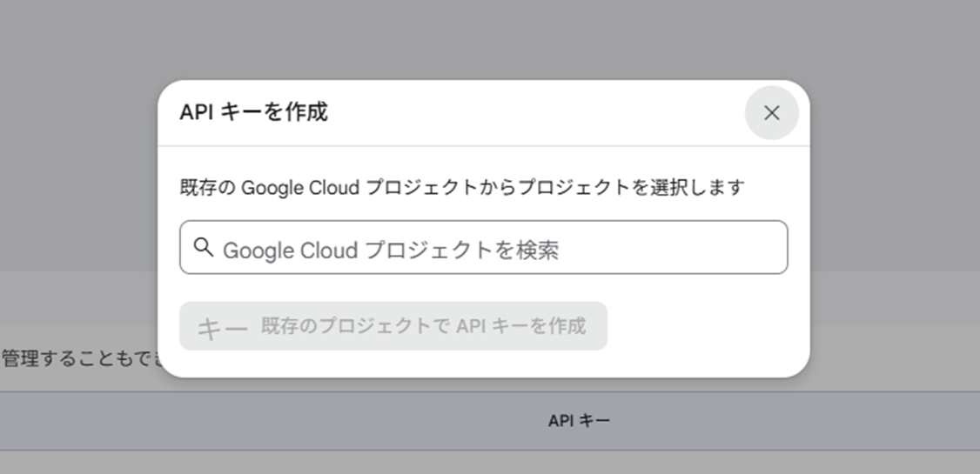The width and height of the screenshot is (980, 474).
Task: Click the table header row right of API キー
Action: pos(827,421)
